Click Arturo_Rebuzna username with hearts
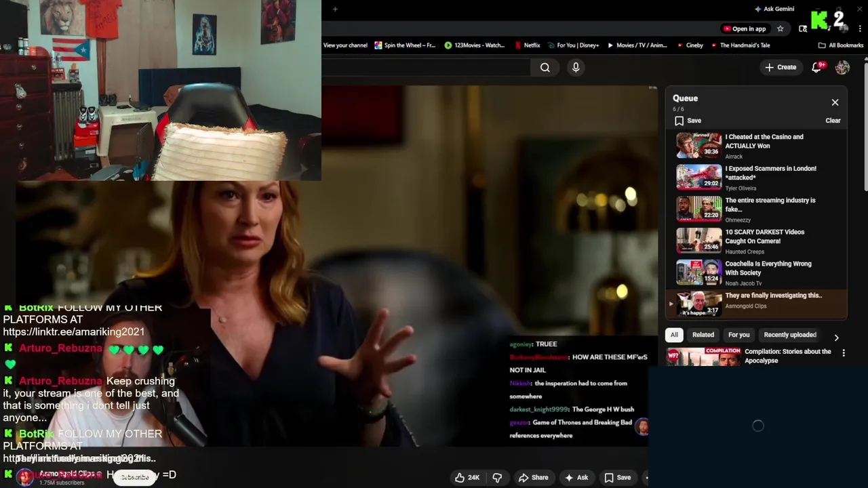Screen dimensions: 868x488 click(60, 348)
